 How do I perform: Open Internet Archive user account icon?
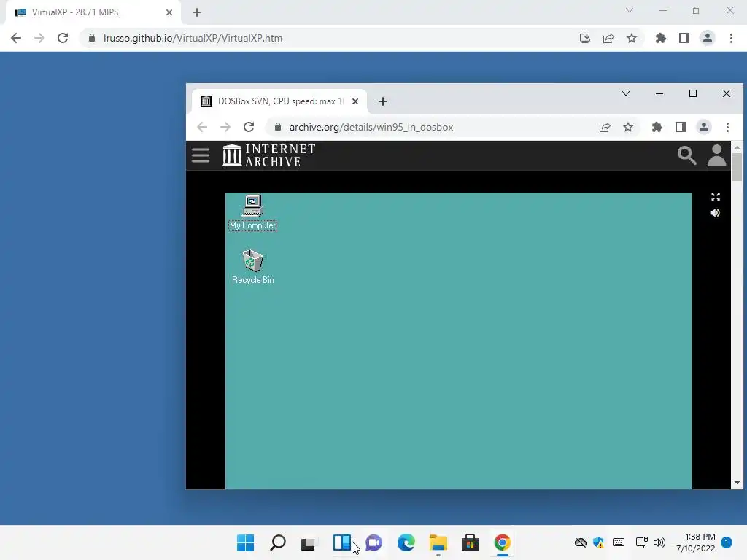pyautogui.click(x=716, y=155)
